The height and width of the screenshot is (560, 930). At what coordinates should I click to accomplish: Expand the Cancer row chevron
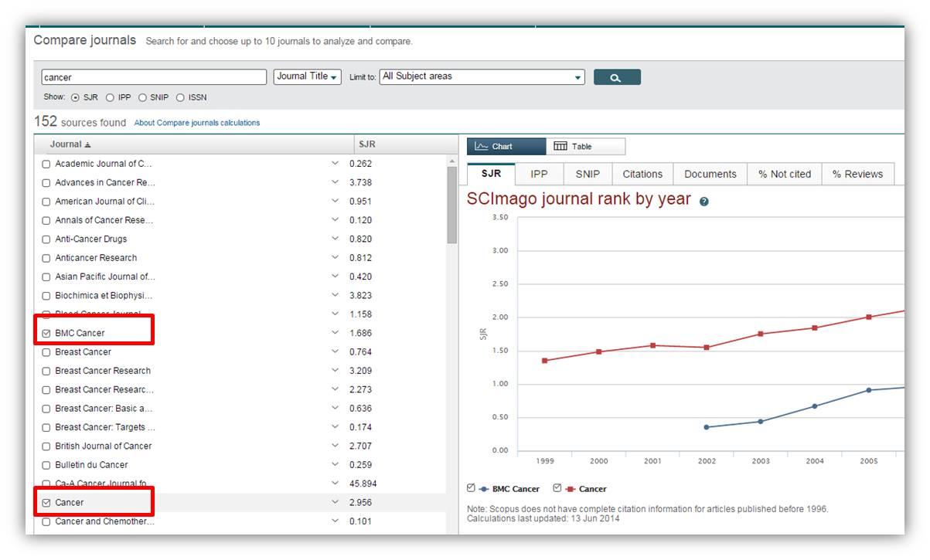pyautogui.click(x=335, y=502)
